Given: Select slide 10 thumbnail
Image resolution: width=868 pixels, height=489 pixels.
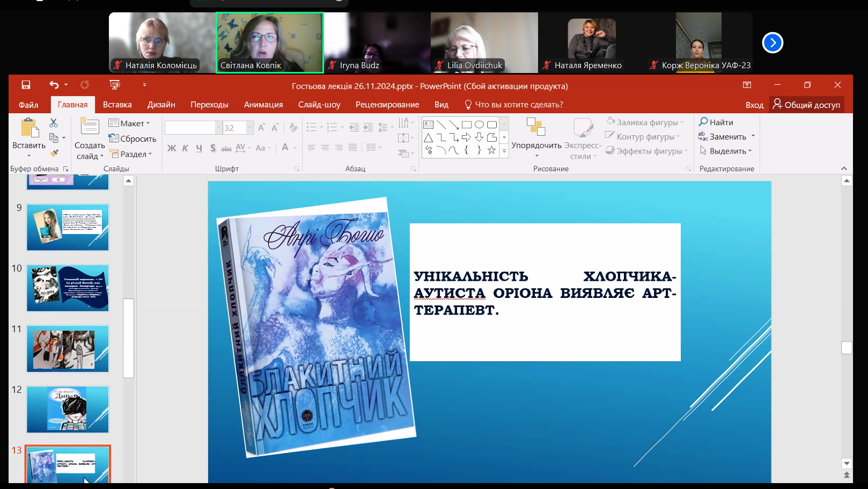Looking at the screenshot, I should [68, 288].
